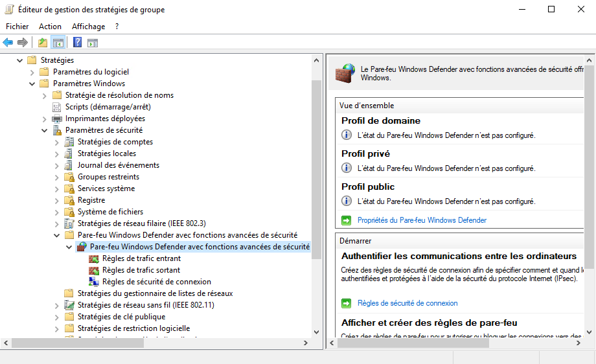Toggle the show/hide console tree icon

pos(58,43)
